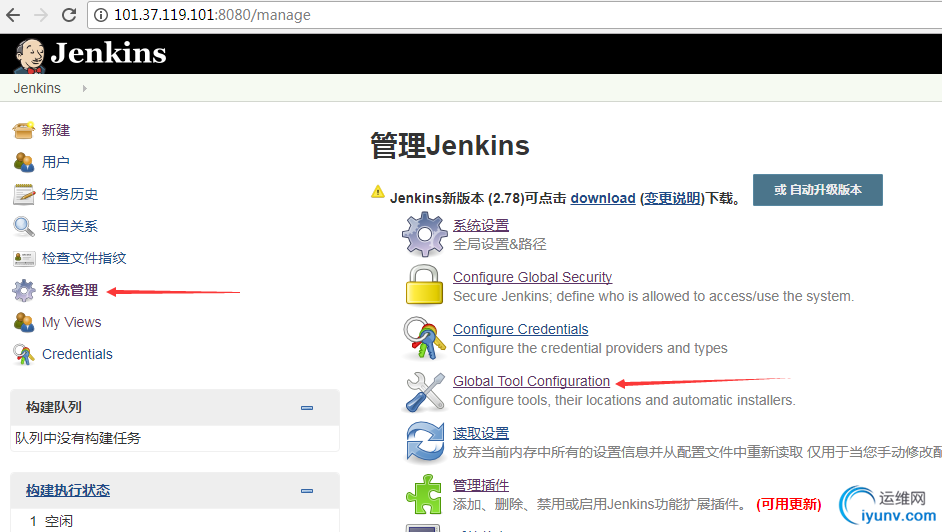Open Global Tool Configuration link
Image resolution: width=942 pixels, height=532 pixels.
[531, 381]
